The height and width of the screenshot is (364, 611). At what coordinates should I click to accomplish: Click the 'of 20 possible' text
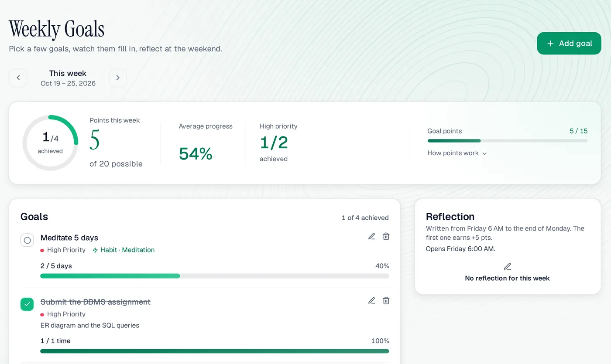click(116, 164)
